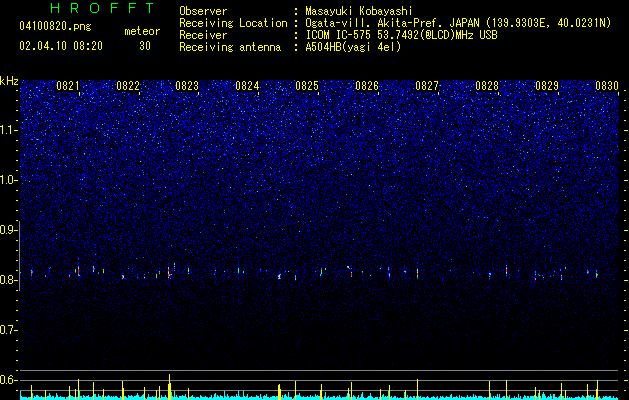Click the 0.8 frequency axis label
The image size is (629, 400).
pyautogui.click(x=9, y=280)
